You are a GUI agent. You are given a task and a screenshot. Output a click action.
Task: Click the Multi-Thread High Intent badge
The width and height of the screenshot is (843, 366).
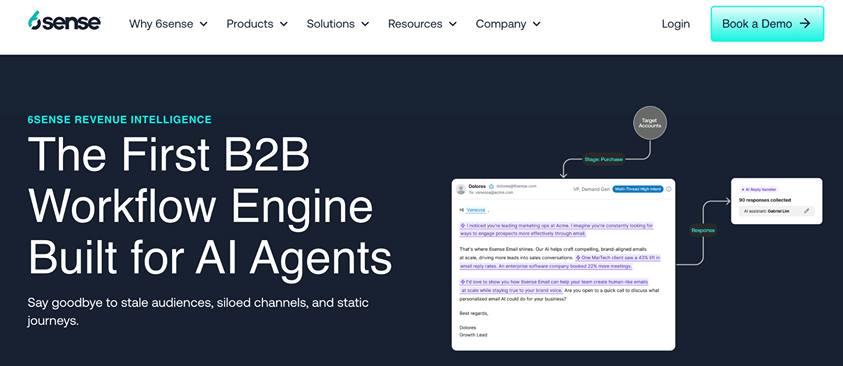(638, 189)
